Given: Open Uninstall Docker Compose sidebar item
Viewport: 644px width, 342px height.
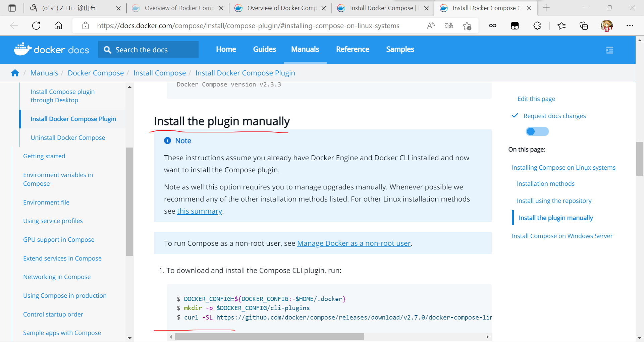Looking at the screenshot, I should (68, 137).
